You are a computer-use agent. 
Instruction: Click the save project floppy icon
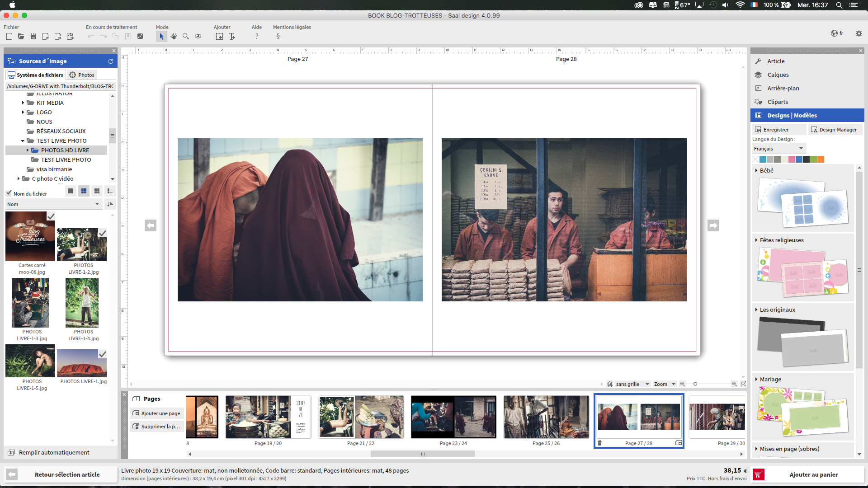click(33, 37)
